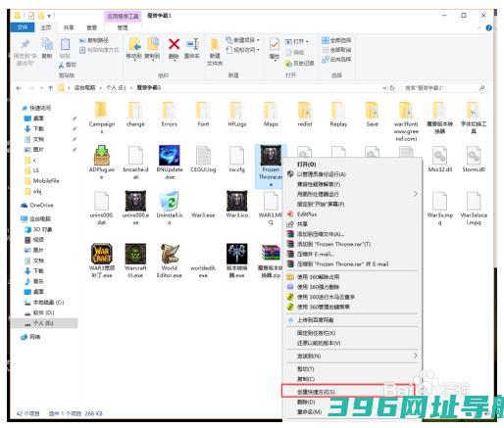Switch to the Share (共享) ribbon tab
The width and height of the screenshot is (504, 428).
[x=69, y=27]
